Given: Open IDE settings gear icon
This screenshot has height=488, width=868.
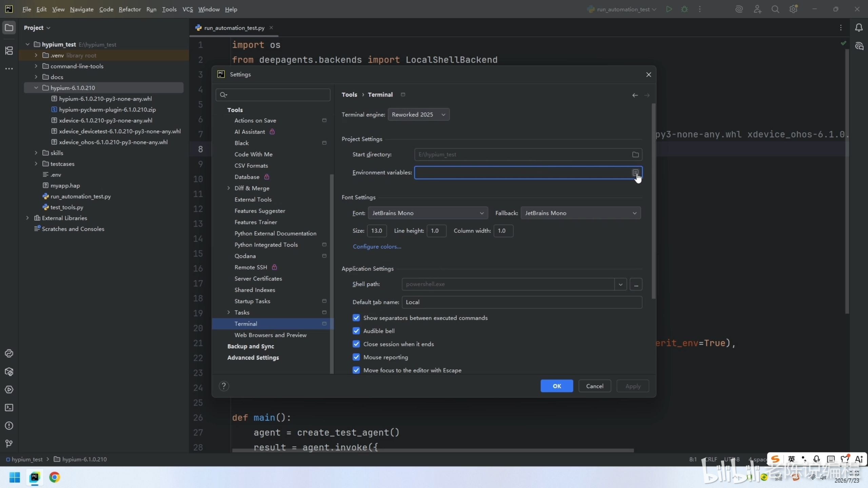Looking at the screenshot, I should point(793,9).
